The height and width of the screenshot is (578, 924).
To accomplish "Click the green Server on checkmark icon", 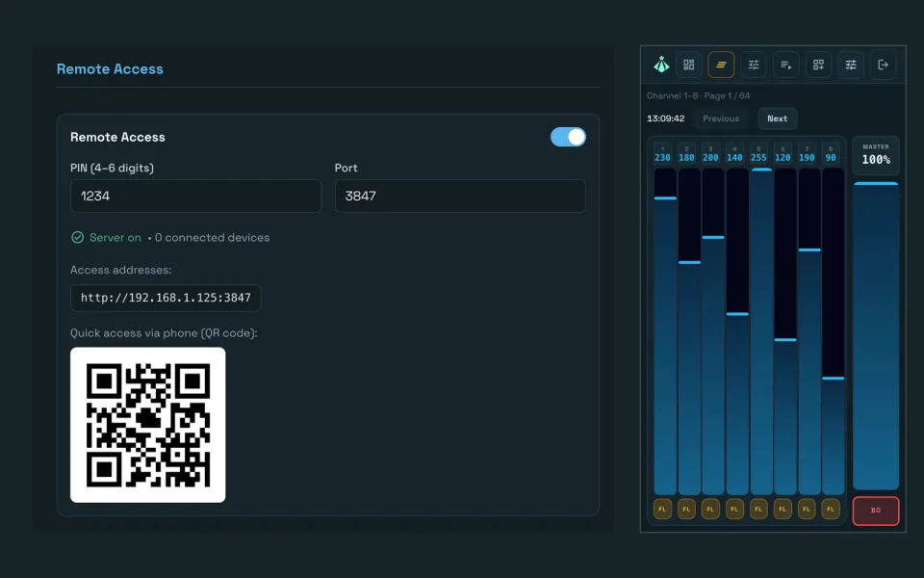I will tap(77, 237).
